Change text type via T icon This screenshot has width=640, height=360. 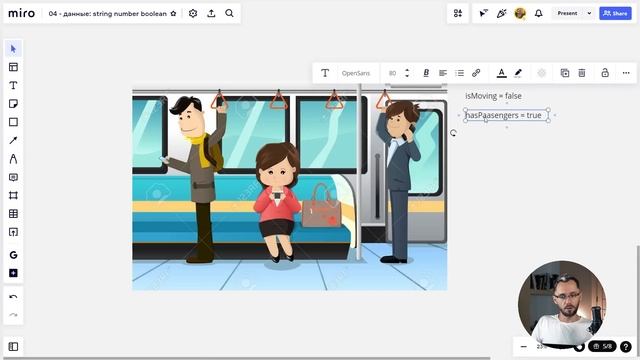pos(325,73)
